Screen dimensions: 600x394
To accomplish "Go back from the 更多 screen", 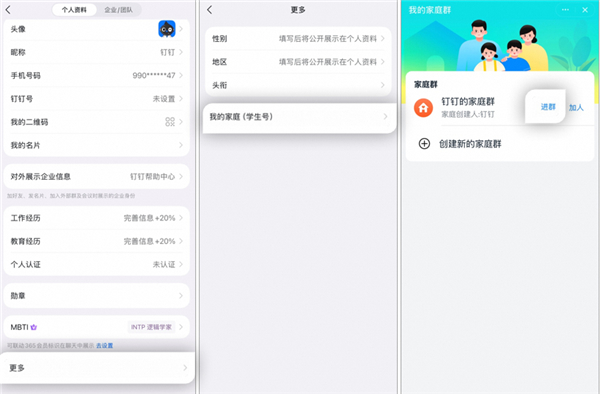I will (x=209, y=10).
